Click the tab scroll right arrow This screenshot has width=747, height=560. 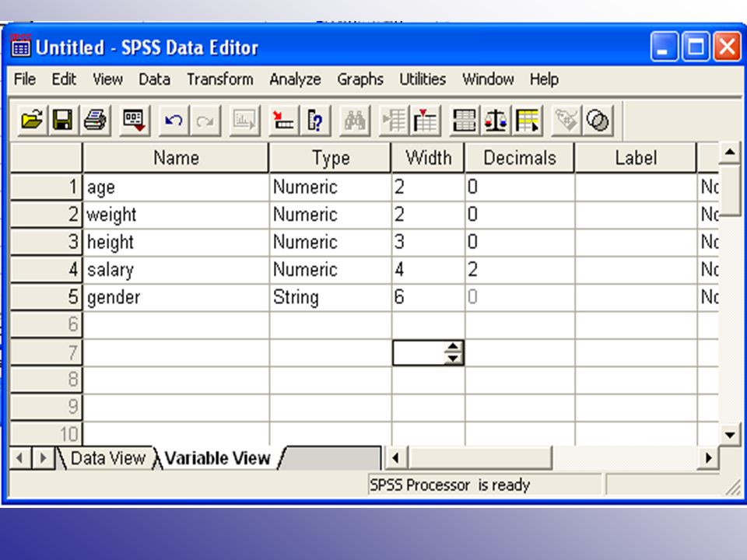[x=43, y=458]
